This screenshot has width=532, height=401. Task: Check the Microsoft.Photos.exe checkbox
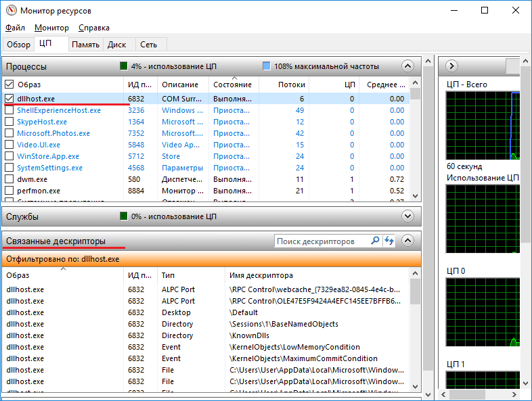click(x=9, y=133)
